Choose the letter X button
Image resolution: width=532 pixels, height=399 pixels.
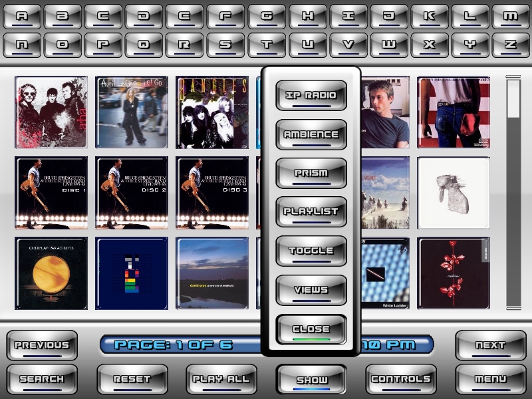coord(430,45)
